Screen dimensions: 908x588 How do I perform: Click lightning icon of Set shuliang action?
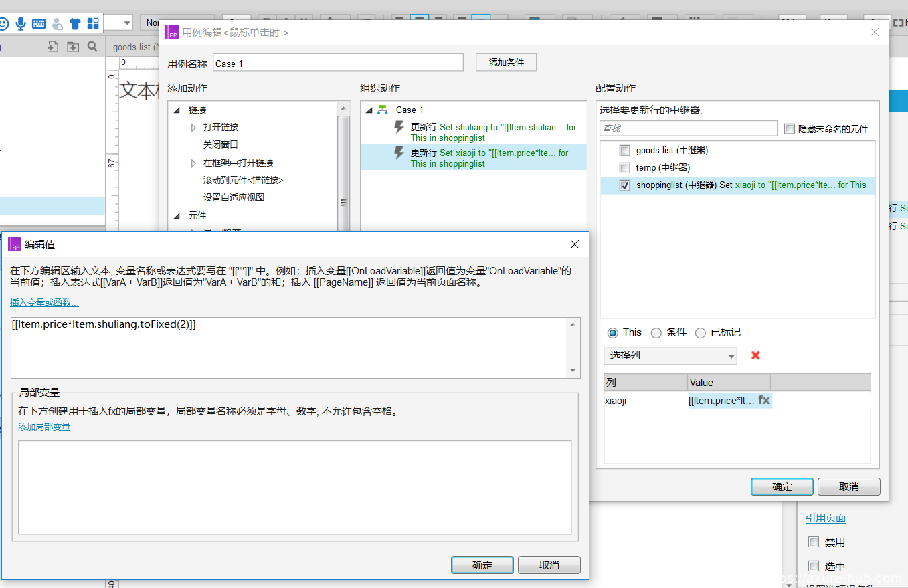point(399,128)
